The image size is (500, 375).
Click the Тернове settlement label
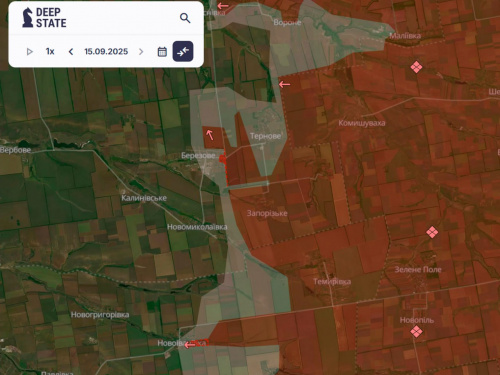[x=265, y=136]
